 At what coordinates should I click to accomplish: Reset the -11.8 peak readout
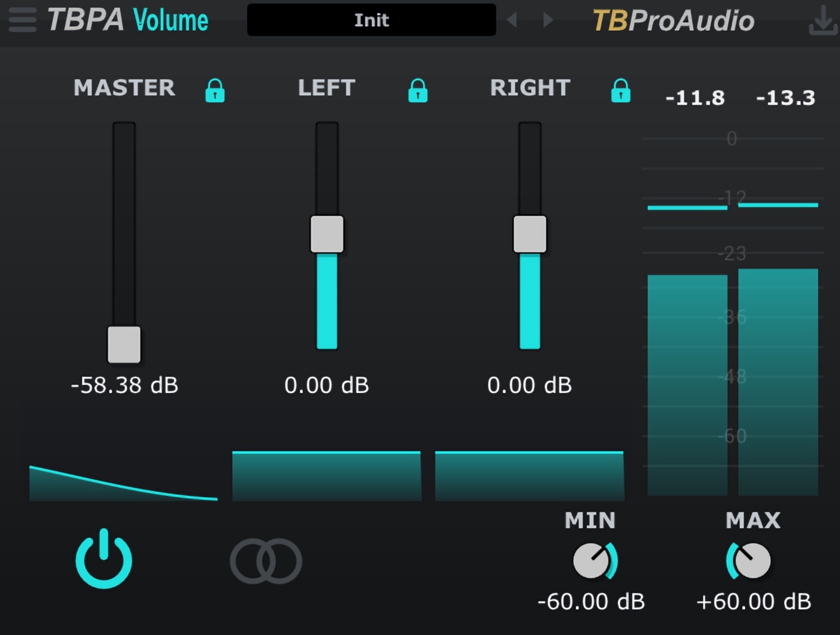pyautogui.click(x=695, y=98)
